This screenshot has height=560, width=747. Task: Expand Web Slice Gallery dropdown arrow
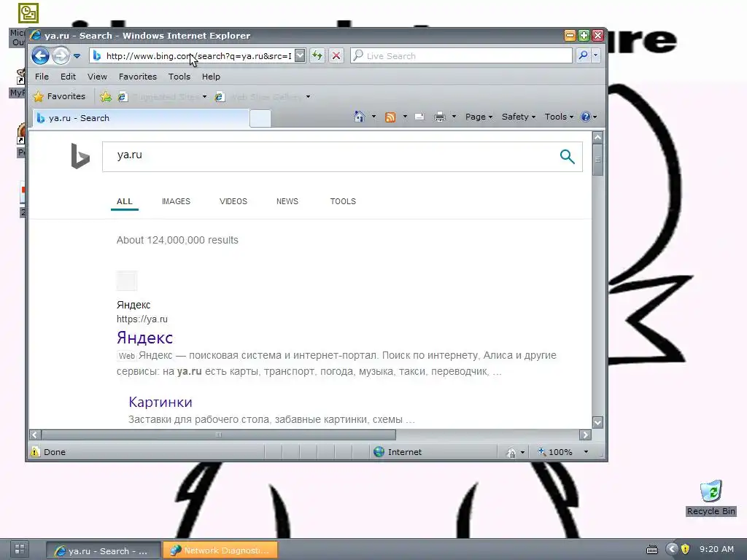[x=309, y=97]
